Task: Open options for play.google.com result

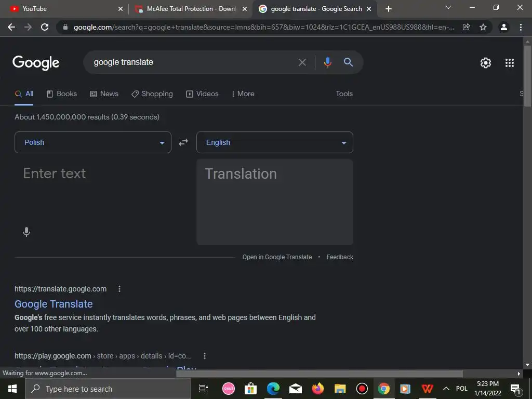Action: pos(204,356)
